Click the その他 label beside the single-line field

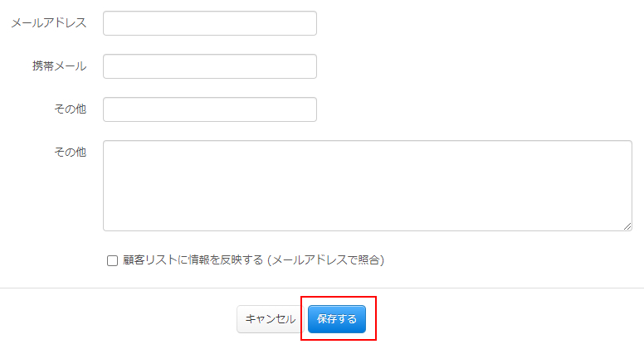pos(70,109)
